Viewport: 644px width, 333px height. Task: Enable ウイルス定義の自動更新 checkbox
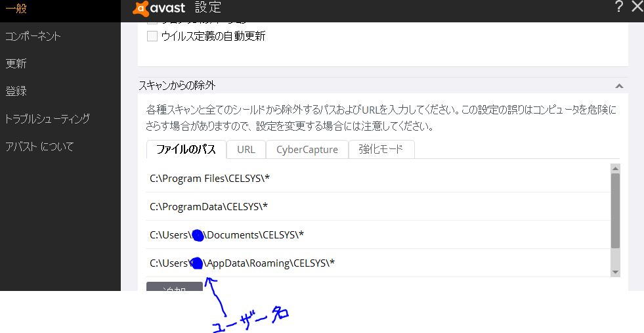click(152, 36)
